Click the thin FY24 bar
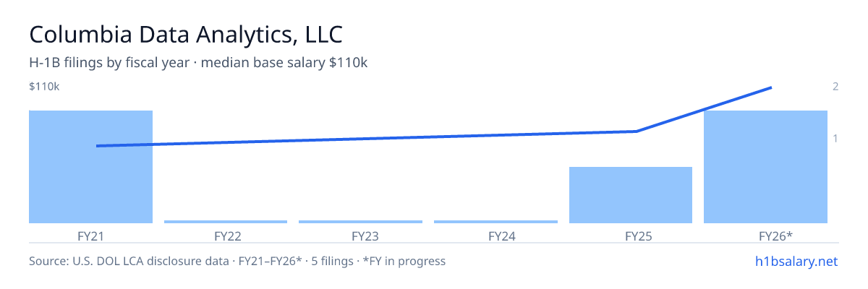The height and width of the screenshot is (289, 868). [495, 222]
